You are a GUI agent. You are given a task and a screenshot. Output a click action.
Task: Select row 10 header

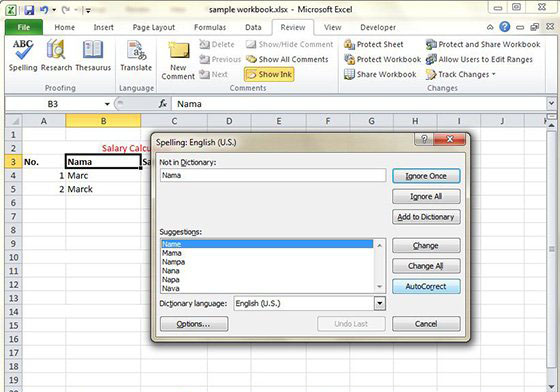point(14,257)
